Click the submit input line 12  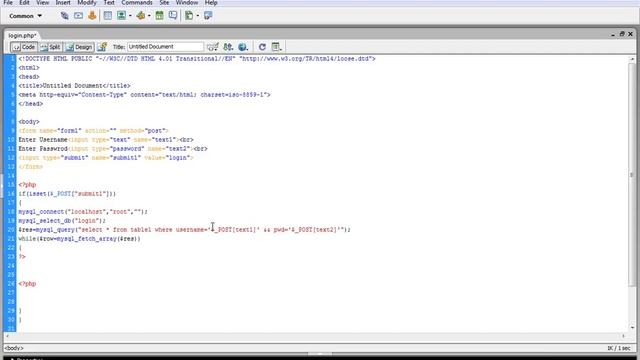click(106, 158)
